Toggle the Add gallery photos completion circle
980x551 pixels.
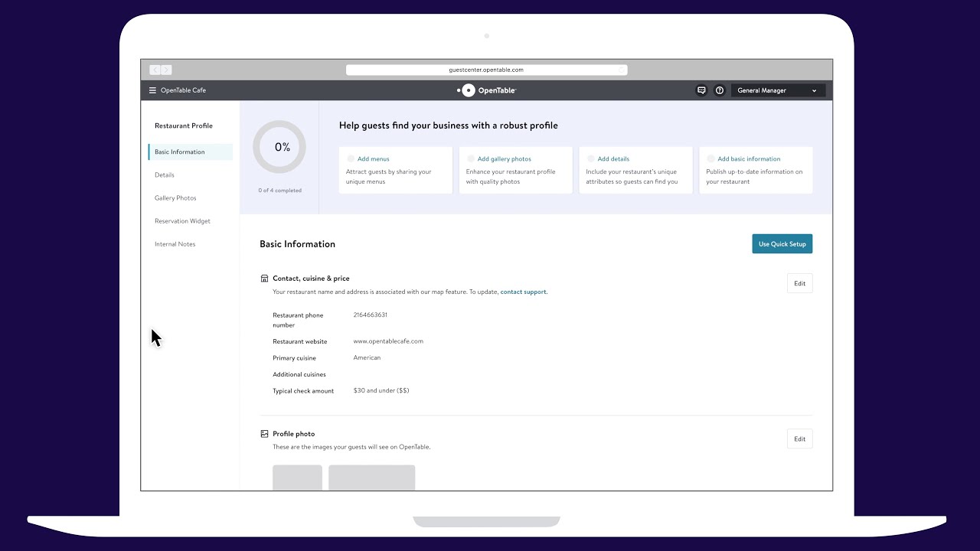(471, 159)
